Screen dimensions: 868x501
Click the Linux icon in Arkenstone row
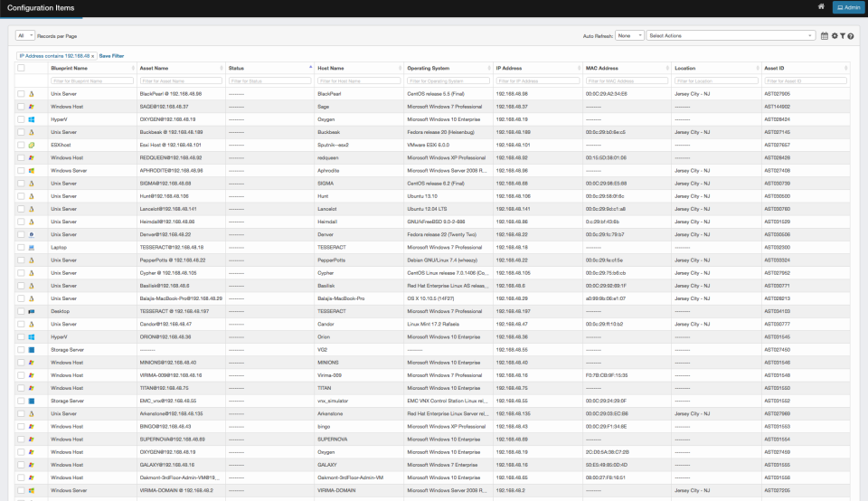(32, 413)
